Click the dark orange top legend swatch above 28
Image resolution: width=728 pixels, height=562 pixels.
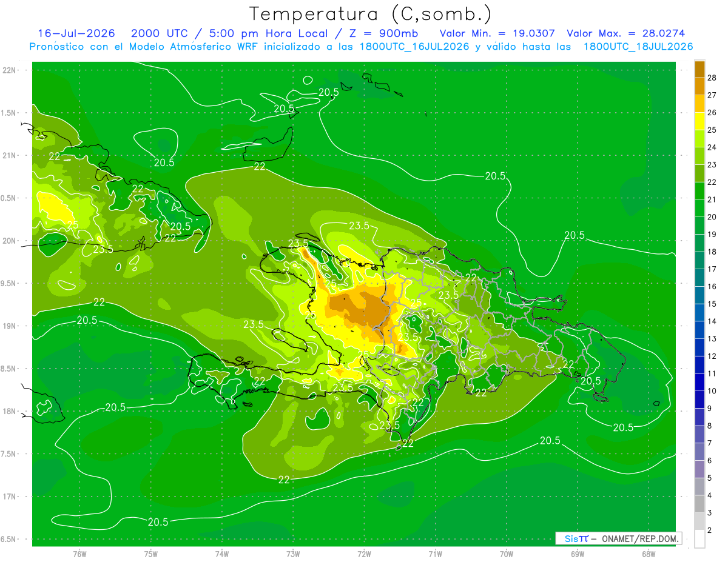(700, 70)
